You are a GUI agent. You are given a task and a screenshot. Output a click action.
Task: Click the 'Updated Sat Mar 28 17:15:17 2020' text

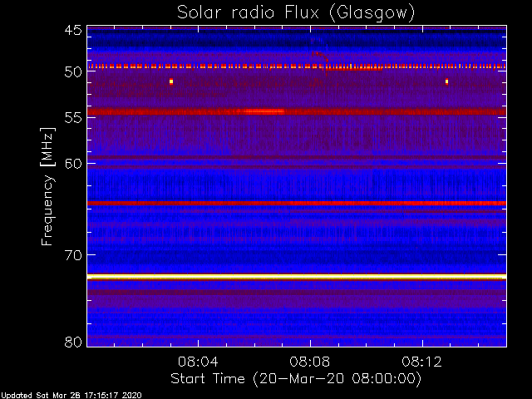tap(71, 396)
